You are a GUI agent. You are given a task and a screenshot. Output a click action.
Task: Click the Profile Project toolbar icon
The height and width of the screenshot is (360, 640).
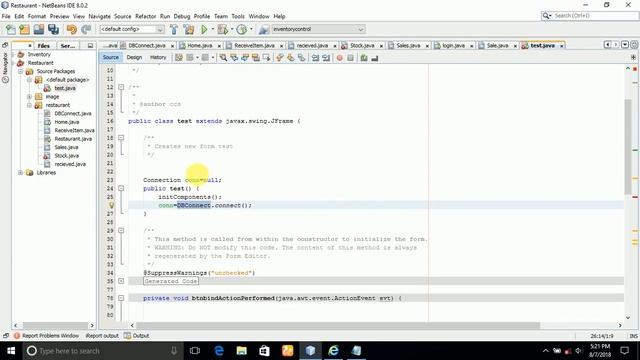pyautogui.click(x=242, y=29)
